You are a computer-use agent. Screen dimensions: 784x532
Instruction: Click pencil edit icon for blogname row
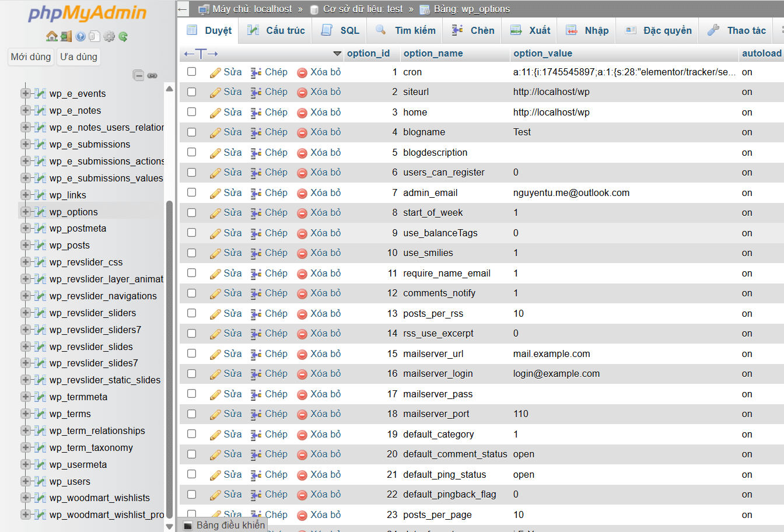[215, 132]
